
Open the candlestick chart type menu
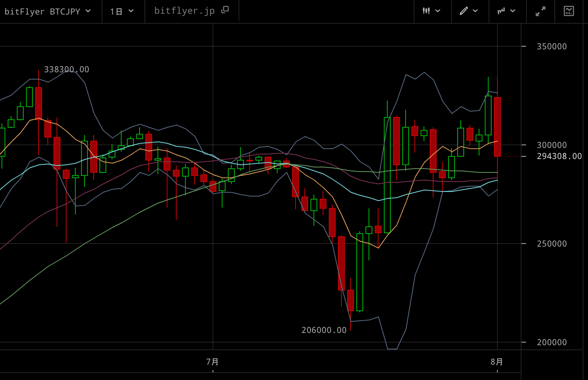[x=426, y=11]
